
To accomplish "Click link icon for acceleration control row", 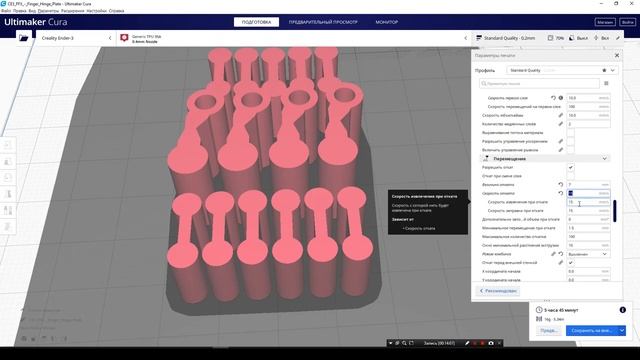I will pyautogui.click(x=560, y=141).
